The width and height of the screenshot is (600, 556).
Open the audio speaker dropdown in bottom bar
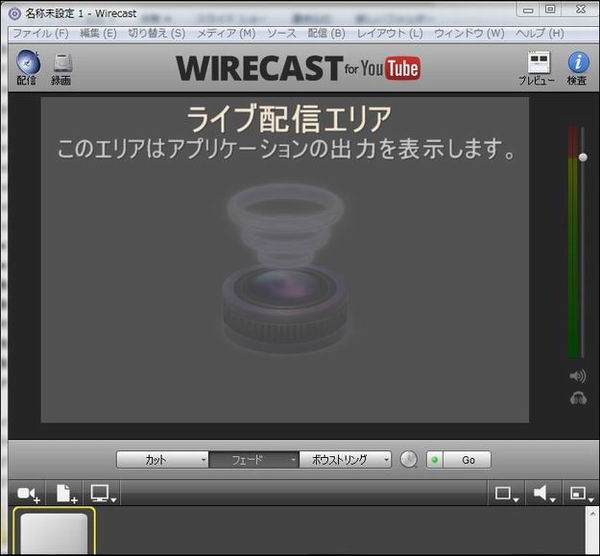pos(543,494)
